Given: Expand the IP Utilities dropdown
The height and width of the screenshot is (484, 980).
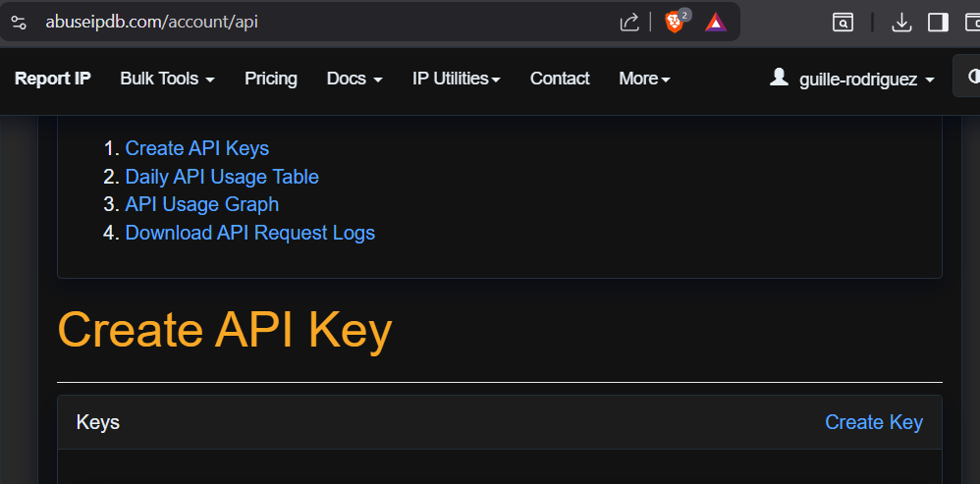Looking at the screenshot, I should coord(457,79).
